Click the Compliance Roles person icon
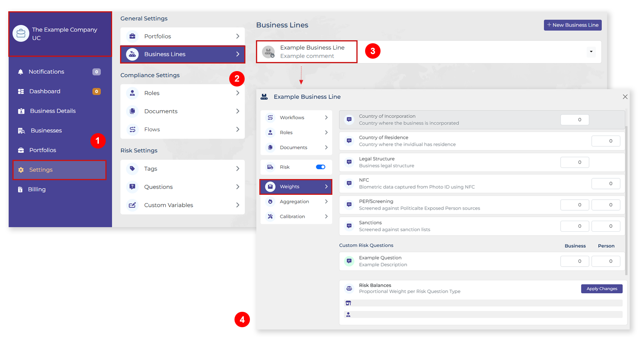This screenshot has width=644, height=343. [x=132, y=93]
